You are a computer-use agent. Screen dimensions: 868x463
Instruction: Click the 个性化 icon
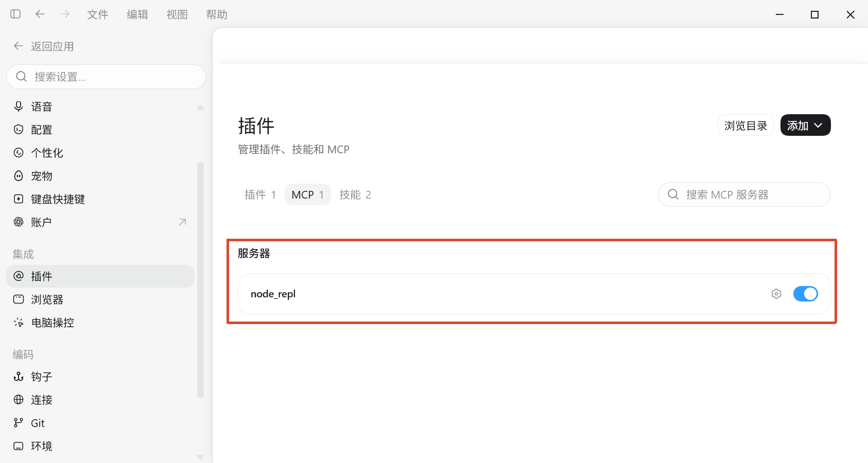point(19,153)
